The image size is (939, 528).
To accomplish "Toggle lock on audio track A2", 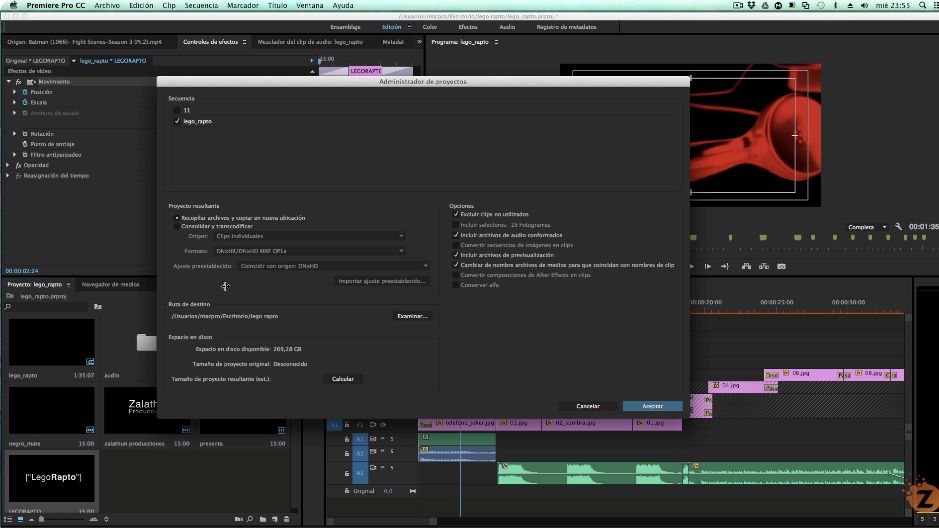I will 347,454.
